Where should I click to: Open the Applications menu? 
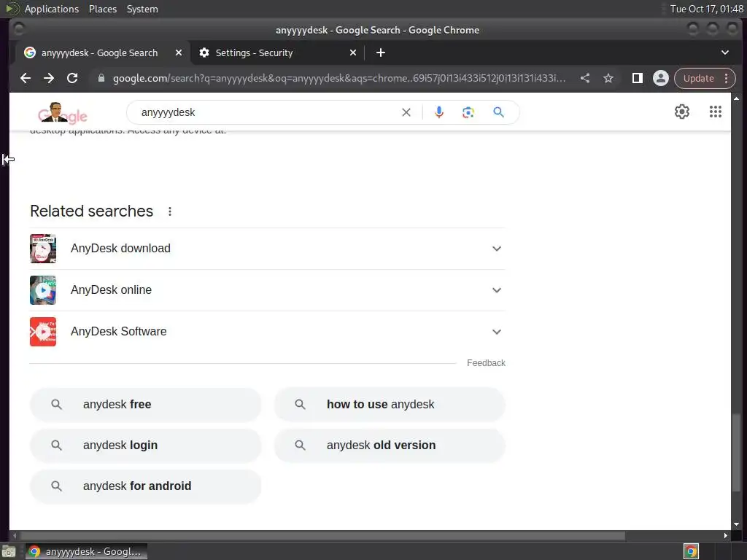click(x=52, y=9)
